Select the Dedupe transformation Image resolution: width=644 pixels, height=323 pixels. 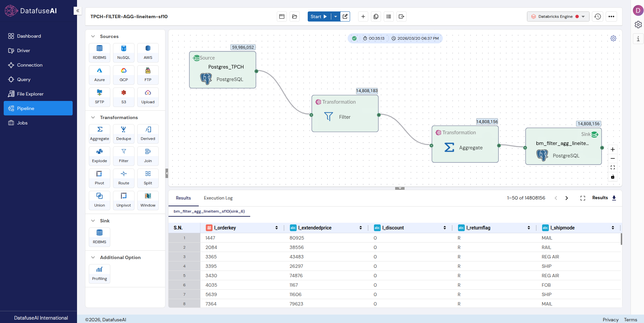point(124,134)
